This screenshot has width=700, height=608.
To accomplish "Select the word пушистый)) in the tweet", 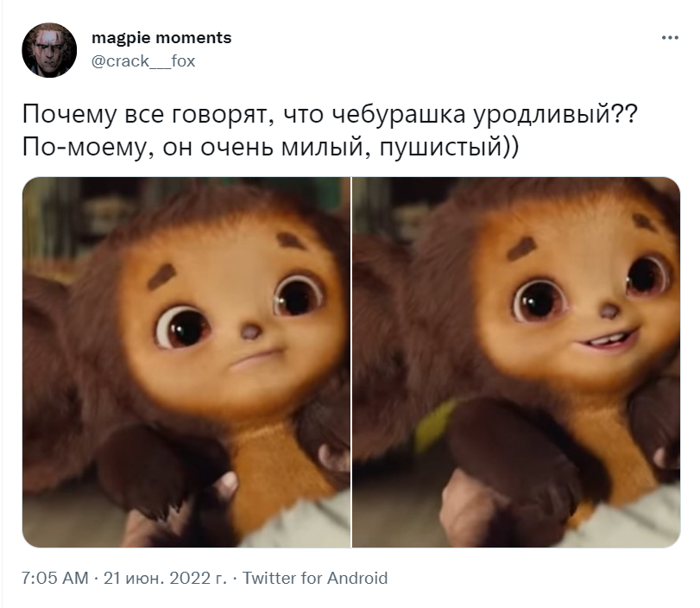I will pyautogui.click(x=450, y=148).
